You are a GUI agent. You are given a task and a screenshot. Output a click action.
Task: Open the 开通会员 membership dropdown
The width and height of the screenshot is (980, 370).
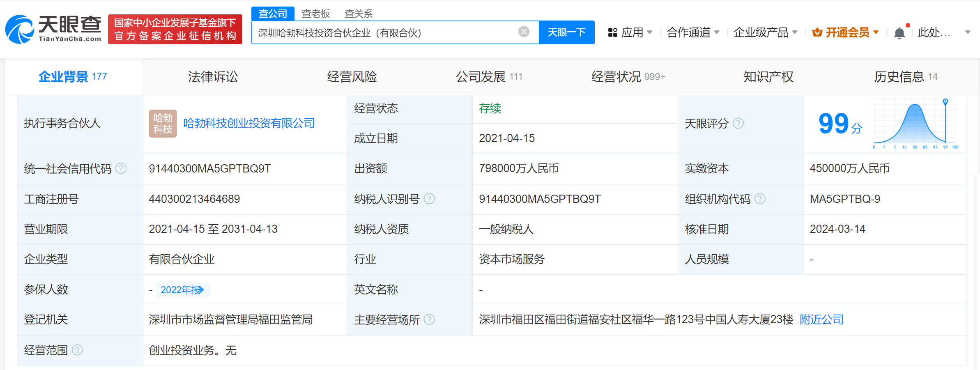pos(846,32)
